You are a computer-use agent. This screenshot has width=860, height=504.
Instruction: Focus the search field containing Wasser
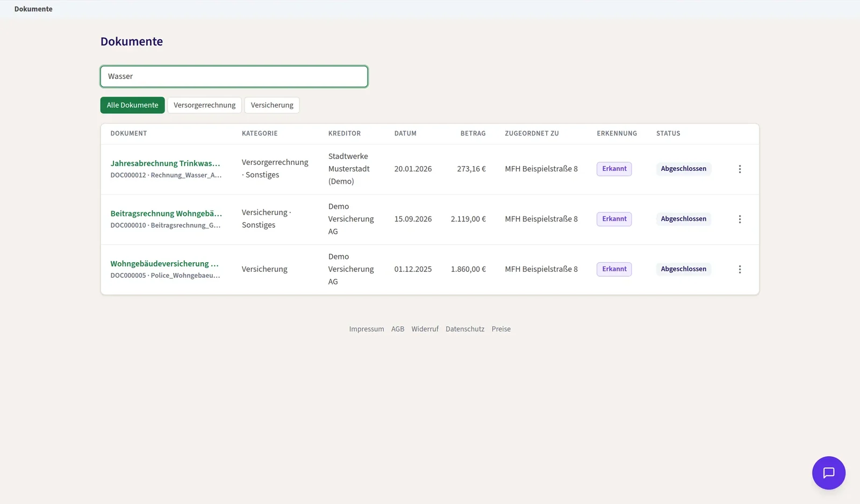tap(234, 76)
